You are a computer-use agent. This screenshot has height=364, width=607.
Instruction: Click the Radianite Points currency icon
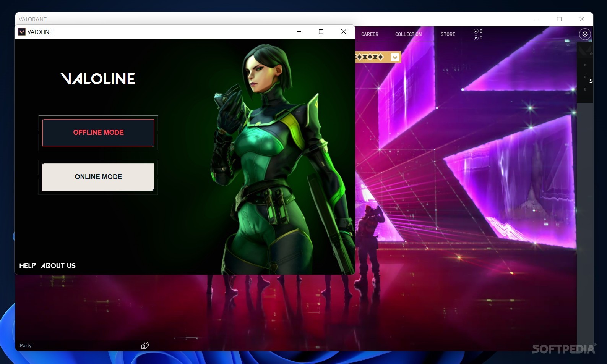pyautogui.click(x=476, y=38)
